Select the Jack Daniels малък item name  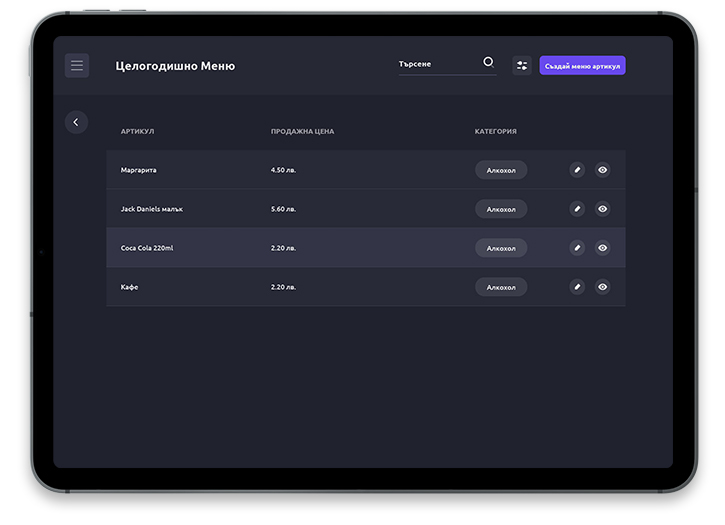[152, 209]
